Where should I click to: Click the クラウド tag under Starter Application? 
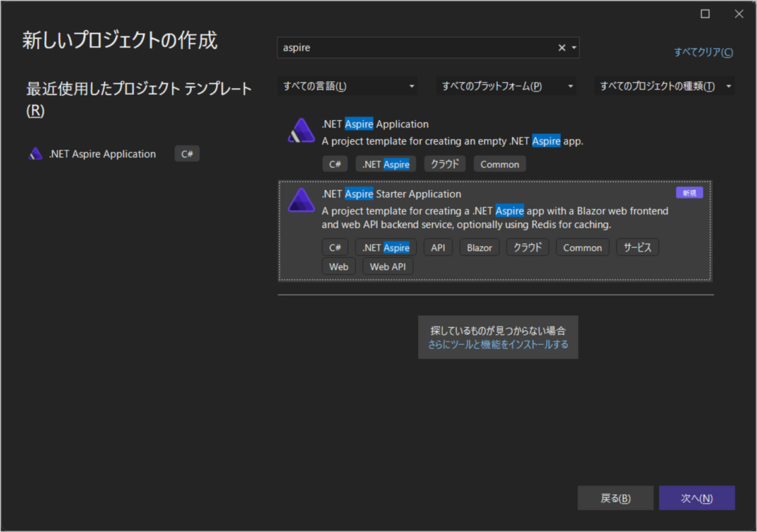coord(527,248)
